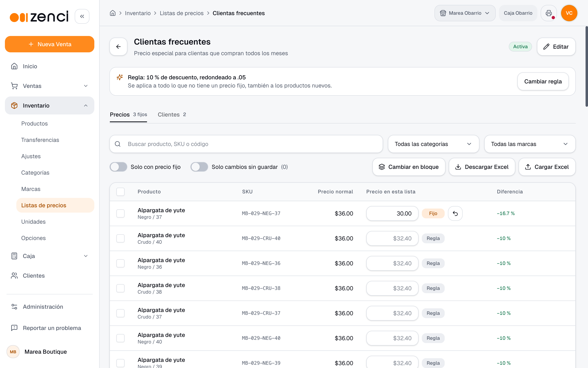Click the magnifier icon in the search bar
The height and width of the screenshot is (368, 588).
118,144
